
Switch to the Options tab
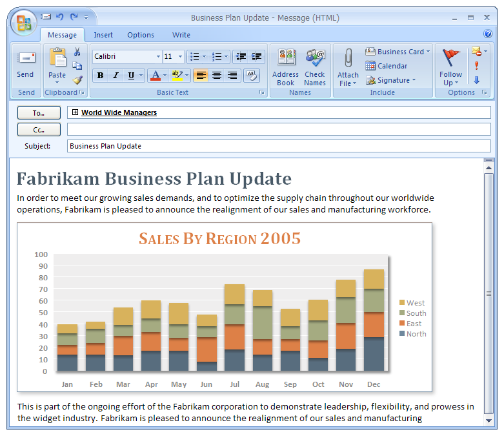click(x=141, y=35)
